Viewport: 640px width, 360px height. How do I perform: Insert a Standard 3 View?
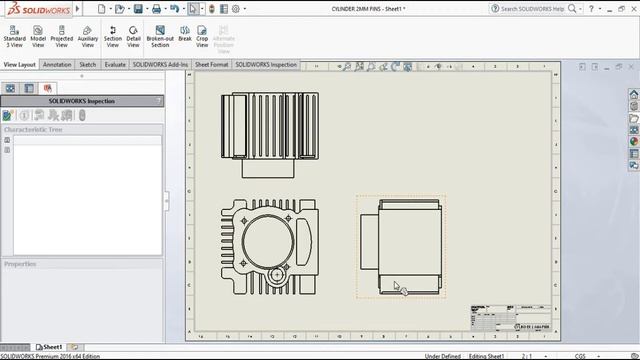point(14,36)
